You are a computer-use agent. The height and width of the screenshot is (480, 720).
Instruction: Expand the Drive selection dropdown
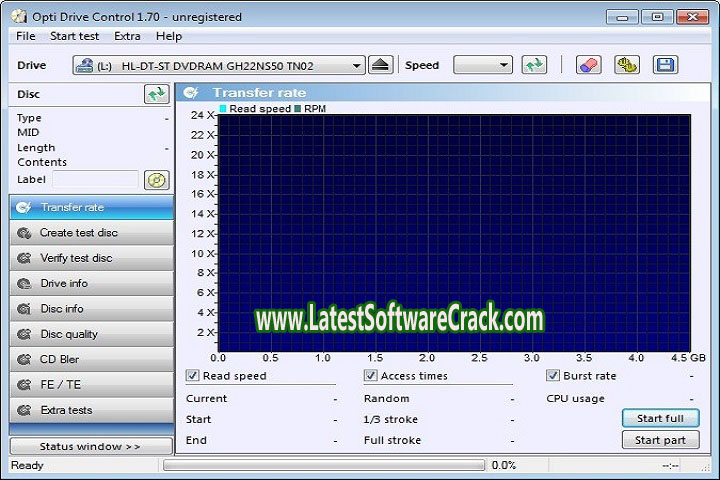[x=357, y=66]
